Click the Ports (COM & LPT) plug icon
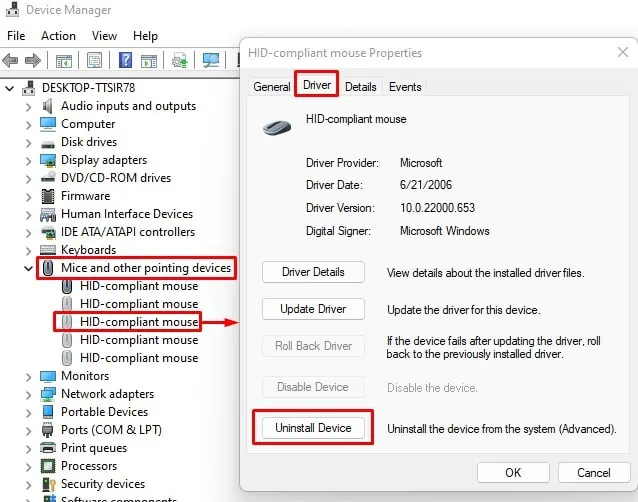The image size is (638, 502). (48, 430)
